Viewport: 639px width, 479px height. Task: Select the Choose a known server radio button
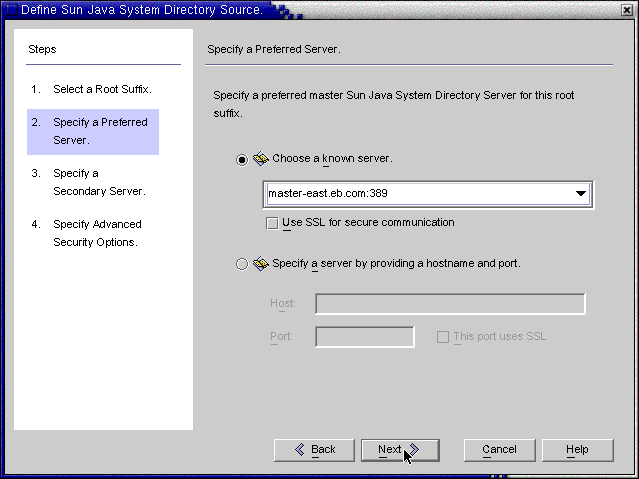coord(242,159)
